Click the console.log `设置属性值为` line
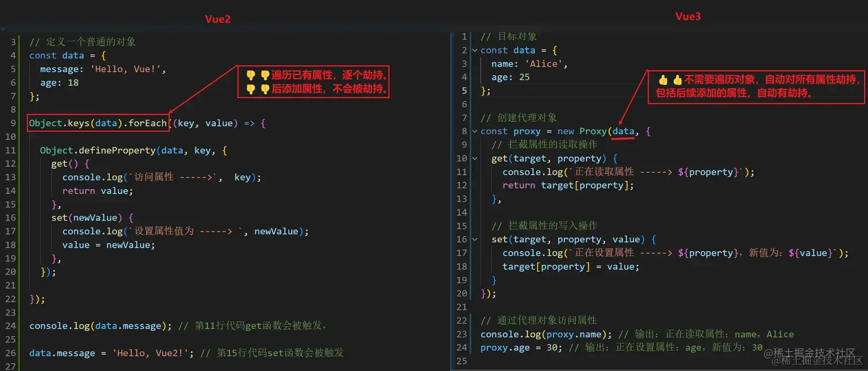 click(185, 231)
